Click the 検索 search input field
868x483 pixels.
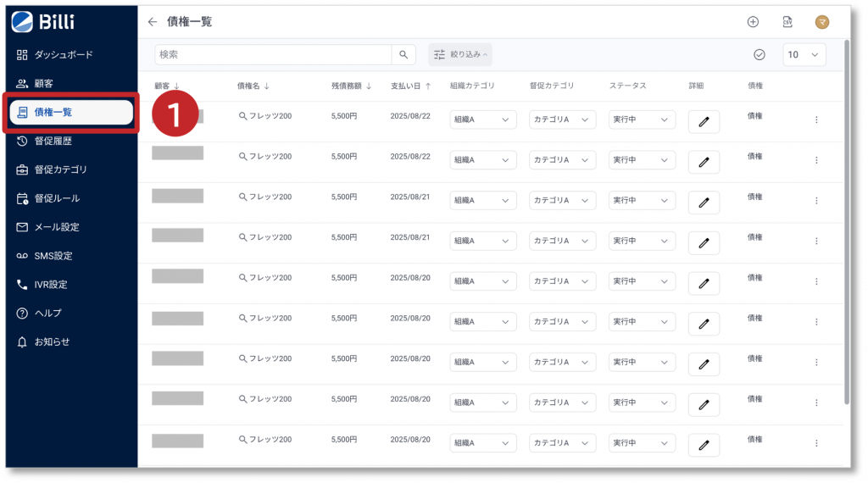tap(272, 54)
